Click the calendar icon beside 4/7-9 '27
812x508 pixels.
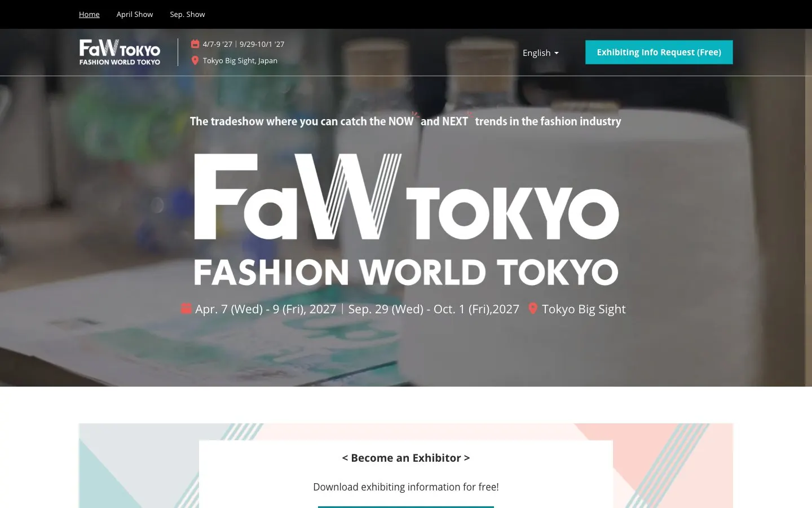[x=195, y=44]
